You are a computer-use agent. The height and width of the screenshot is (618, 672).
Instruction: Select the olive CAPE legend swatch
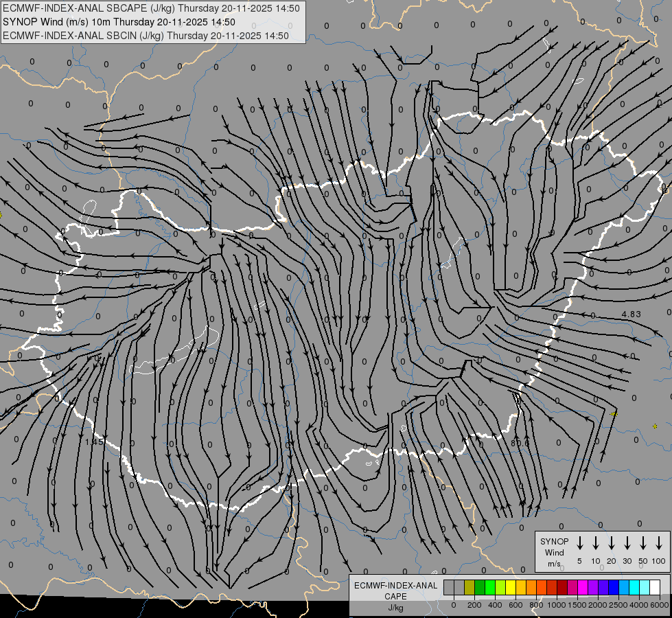click(470, 587)
